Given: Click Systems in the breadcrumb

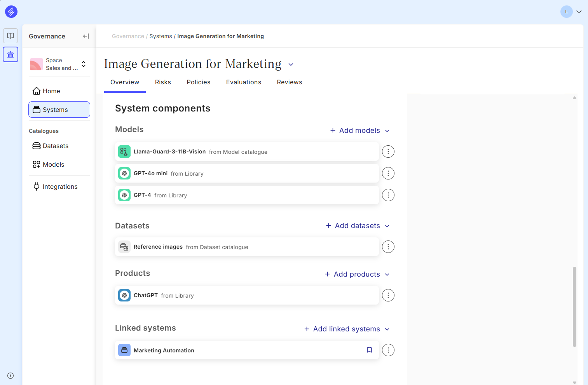Looking at the screenshot, I should pos(161,36).
